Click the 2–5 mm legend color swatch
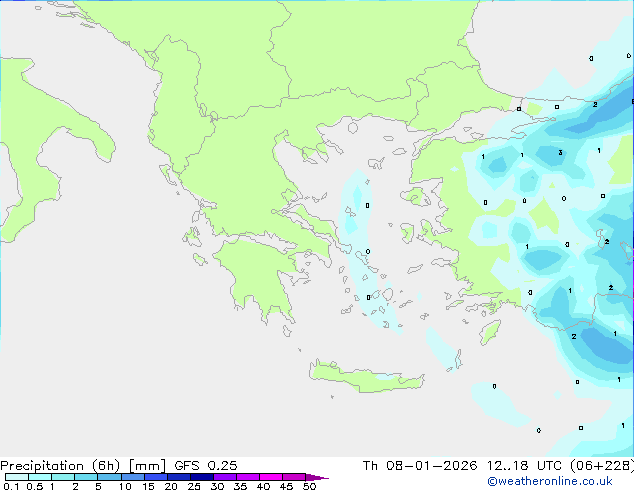 [86, 477]
